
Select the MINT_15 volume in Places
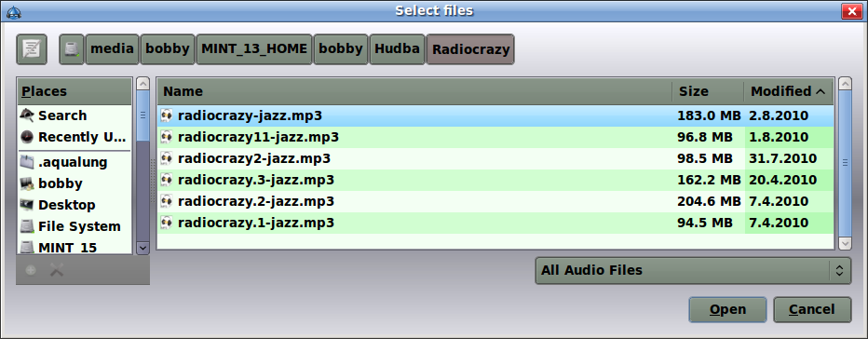[75, 246]
